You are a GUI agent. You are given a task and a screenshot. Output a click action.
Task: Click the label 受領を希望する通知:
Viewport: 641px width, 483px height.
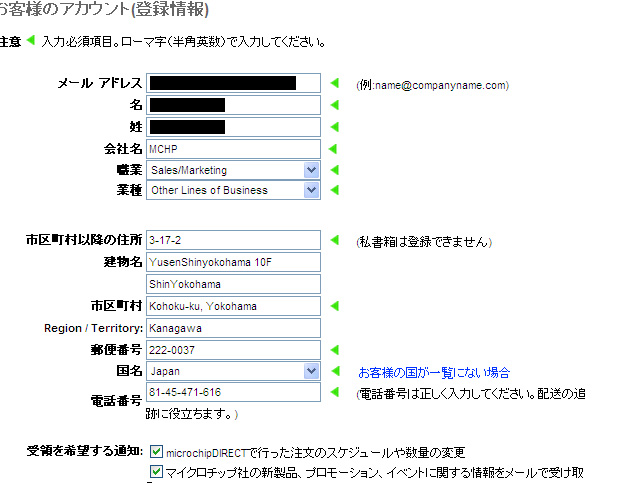[x=85, y=451]
